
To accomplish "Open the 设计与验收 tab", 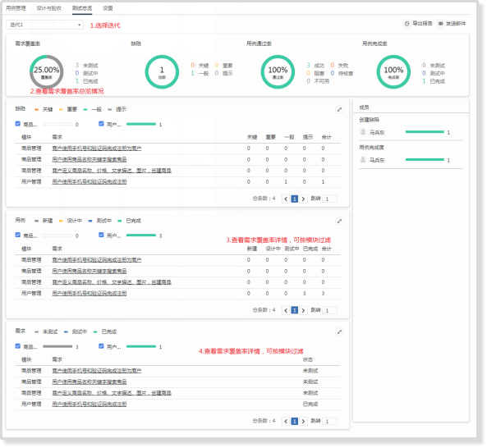I will [x=48, y=8].
